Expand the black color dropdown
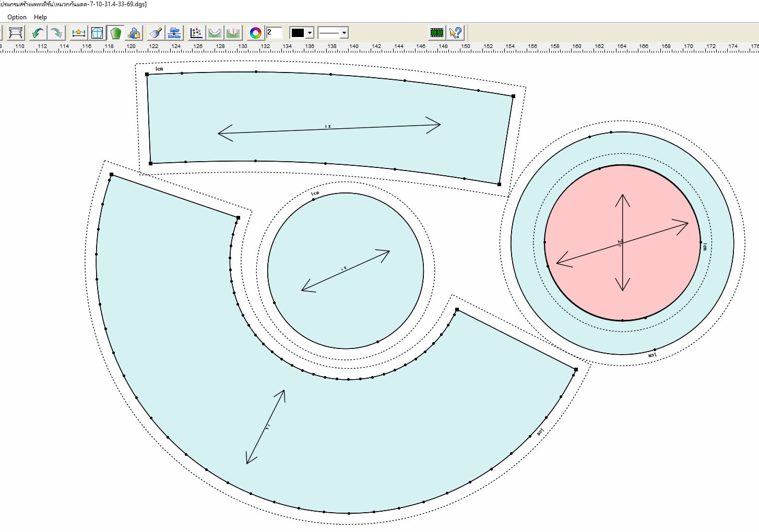Screen dimensions: 759x532 click(310, 33)
